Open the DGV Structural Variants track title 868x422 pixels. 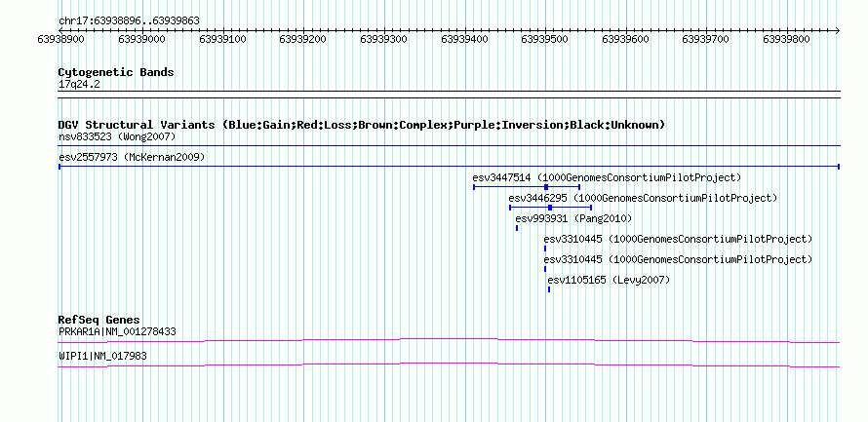[362, 125]
